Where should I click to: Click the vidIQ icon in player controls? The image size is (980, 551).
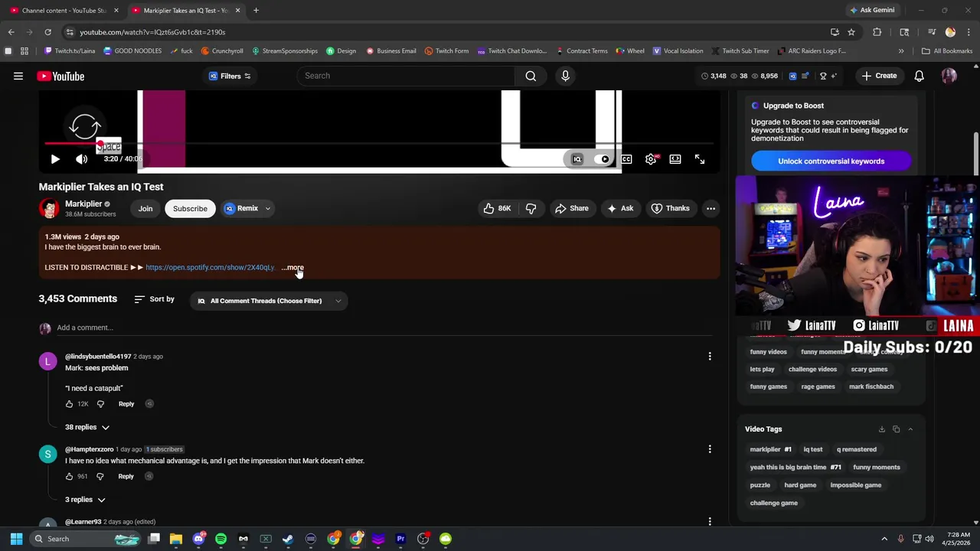pos(577,159)
